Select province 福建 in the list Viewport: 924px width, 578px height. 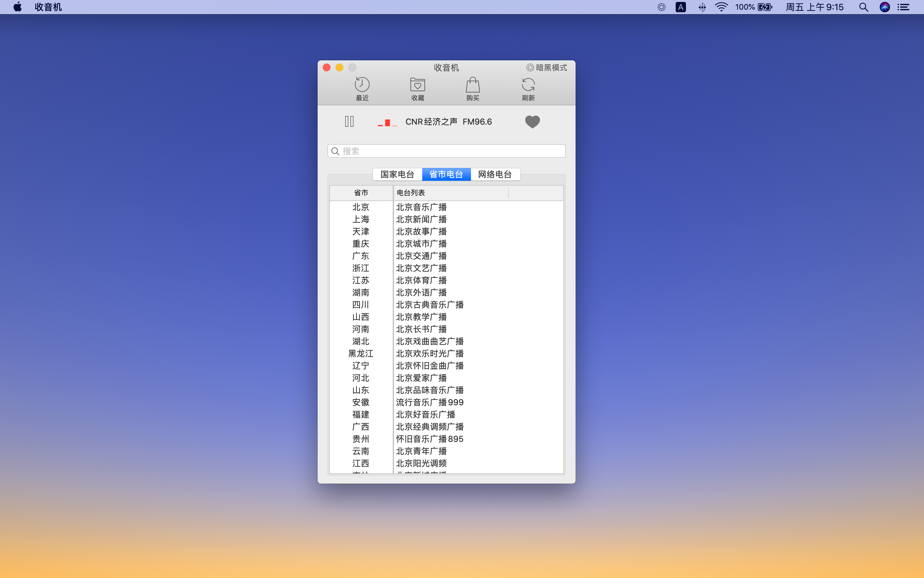coord(361,415)
